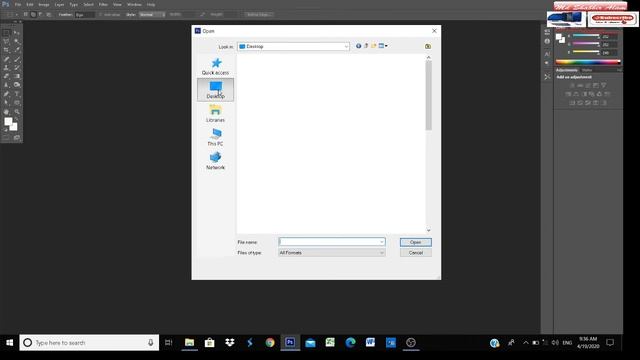Image resolution: width=640 pixels, height=360 pixels.
Task: Click the Cancel button in dialog
Action: 416,253
